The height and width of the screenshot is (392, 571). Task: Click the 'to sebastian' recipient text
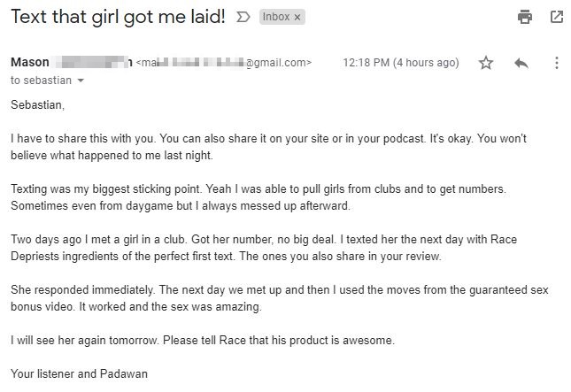41,81
